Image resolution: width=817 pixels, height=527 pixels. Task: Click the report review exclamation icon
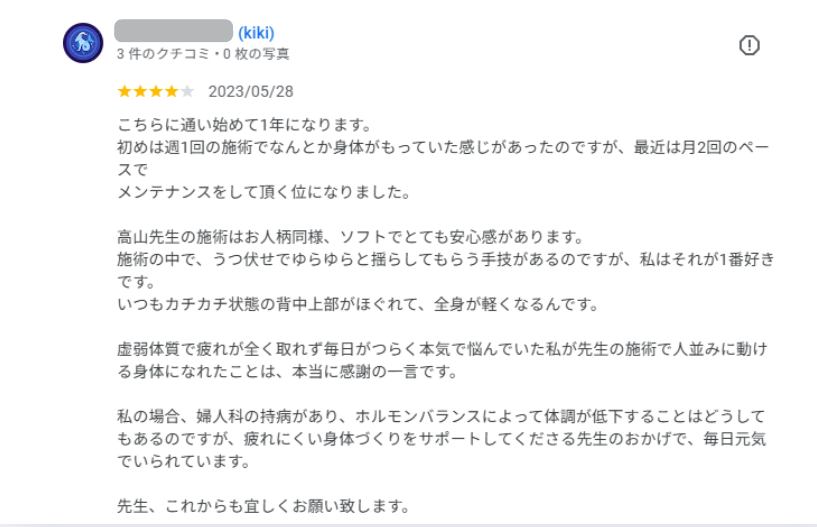[749, 45]
